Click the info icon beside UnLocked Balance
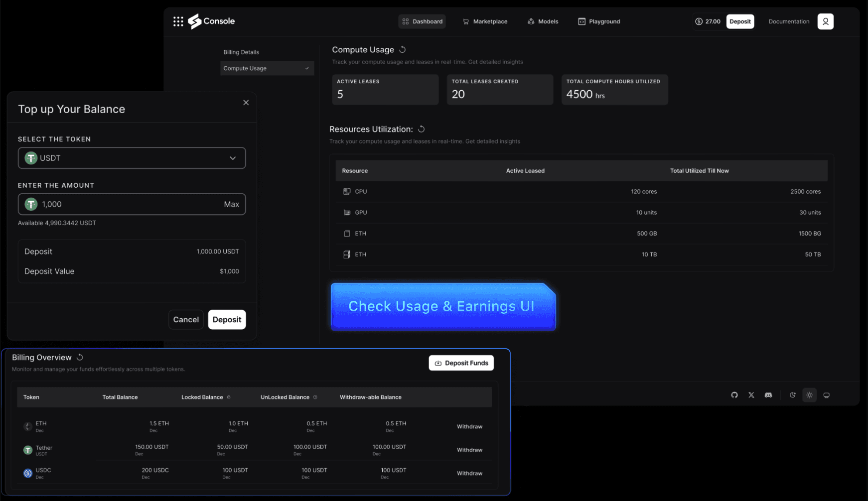The height and width of the screenshot is (501, 868). pyautogui.click(x=315, y=397)
